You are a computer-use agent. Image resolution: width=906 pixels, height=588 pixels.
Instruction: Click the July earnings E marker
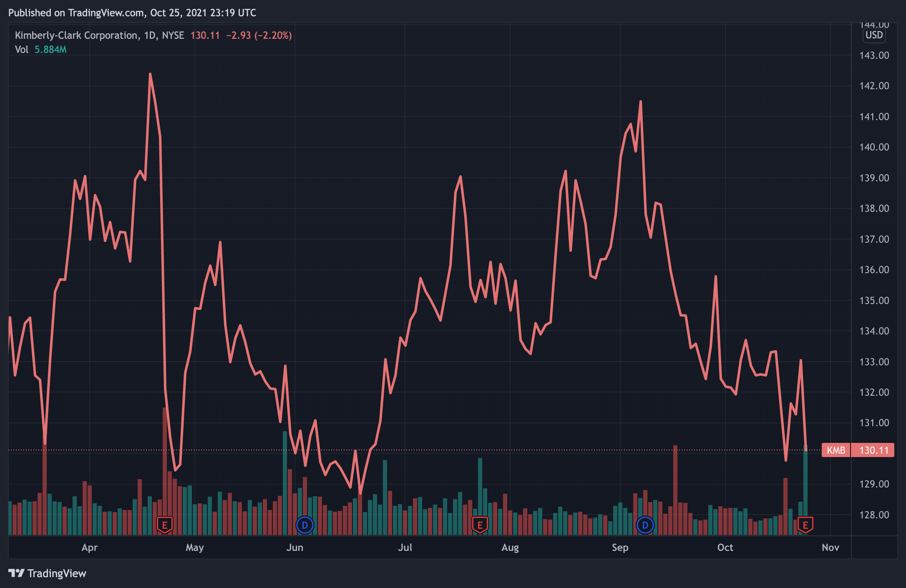coord(480,525)
